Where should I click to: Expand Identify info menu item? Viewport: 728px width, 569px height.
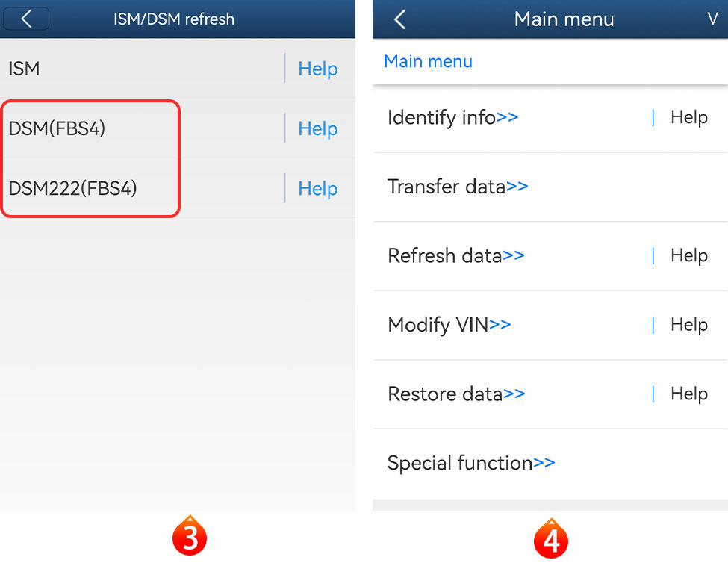452,117
